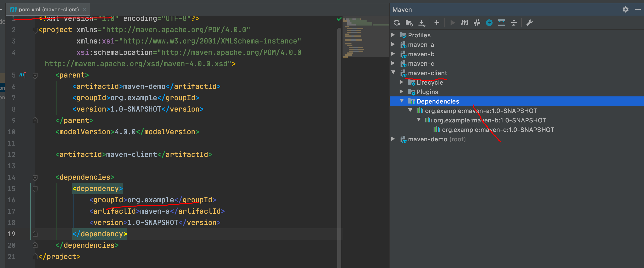Click Add Maven Projects plus icon
Screen dimensions: 644x268
point(437,23)
